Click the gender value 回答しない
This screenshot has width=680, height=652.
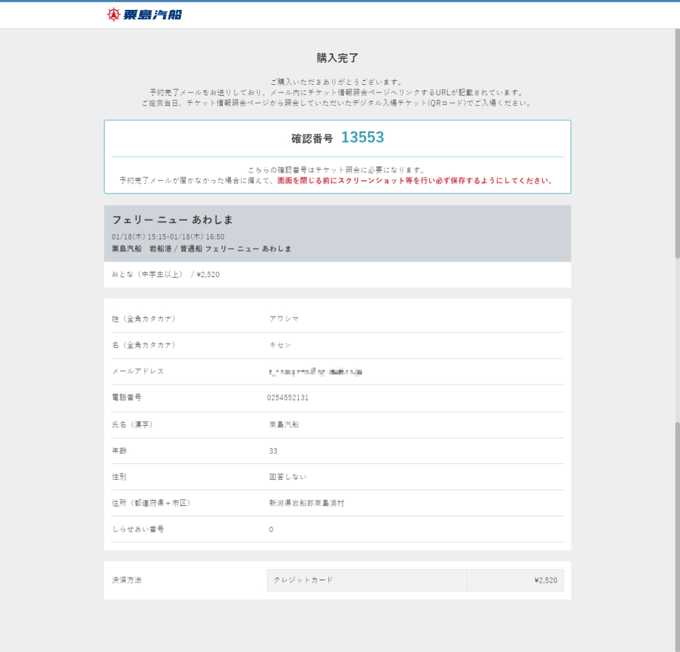coord(288,477)
